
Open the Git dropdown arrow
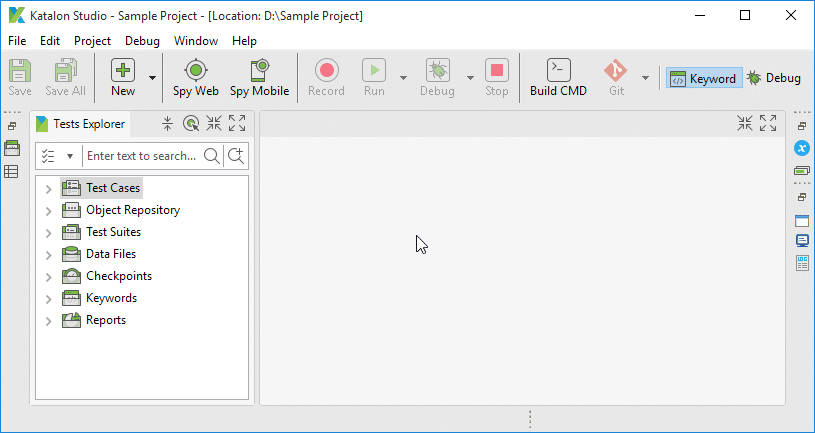pos(645,78)
